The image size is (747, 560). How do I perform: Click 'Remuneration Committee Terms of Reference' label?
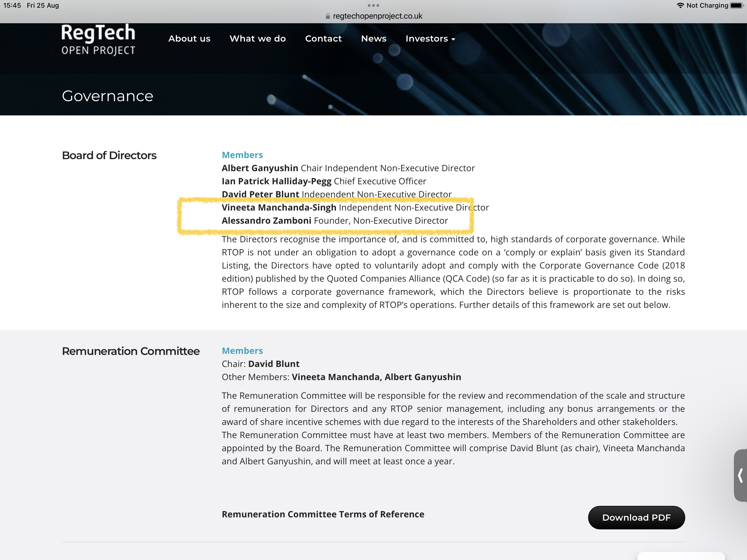[323, 514]
